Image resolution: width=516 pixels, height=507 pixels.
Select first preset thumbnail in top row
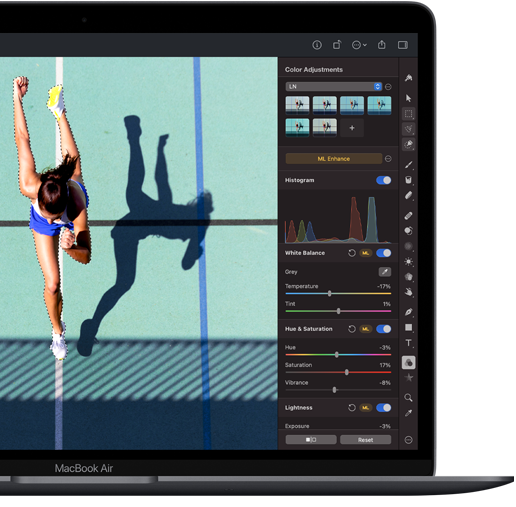(297, 105)
